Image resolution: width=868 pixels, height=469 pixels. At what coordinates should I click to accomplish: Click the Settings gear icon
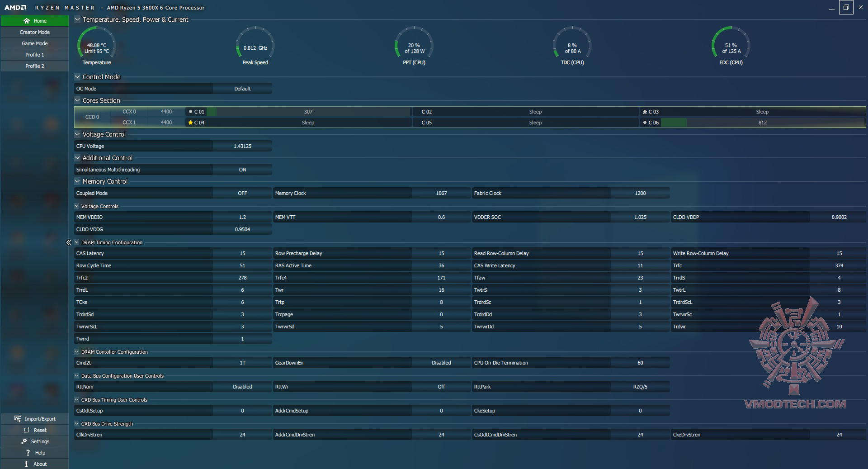click(24, 441)
